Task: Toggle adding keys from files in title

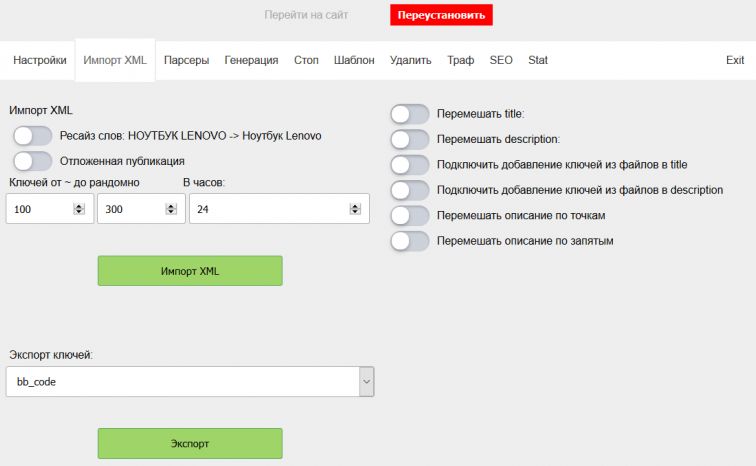Action: (x=410, y=164)
